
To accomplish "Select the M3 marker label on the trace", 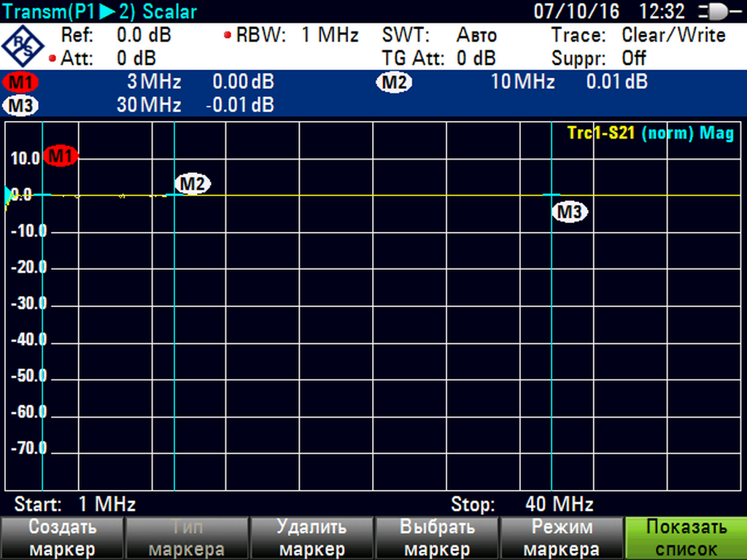I will tap(570, 212).
